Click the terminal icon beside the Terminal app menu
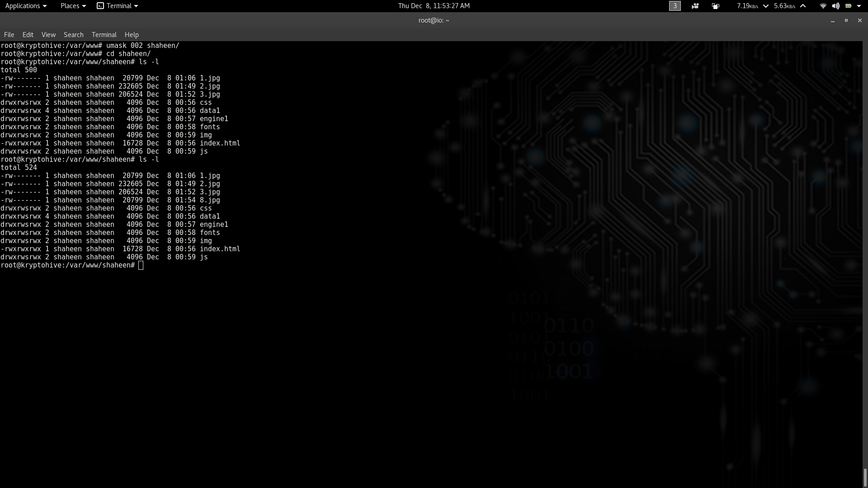868x488 pixels. pyautogui.click(x=100, y=6)
